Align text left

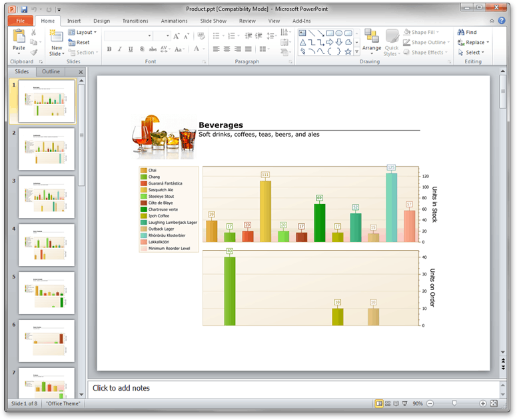tap(217, 49)
